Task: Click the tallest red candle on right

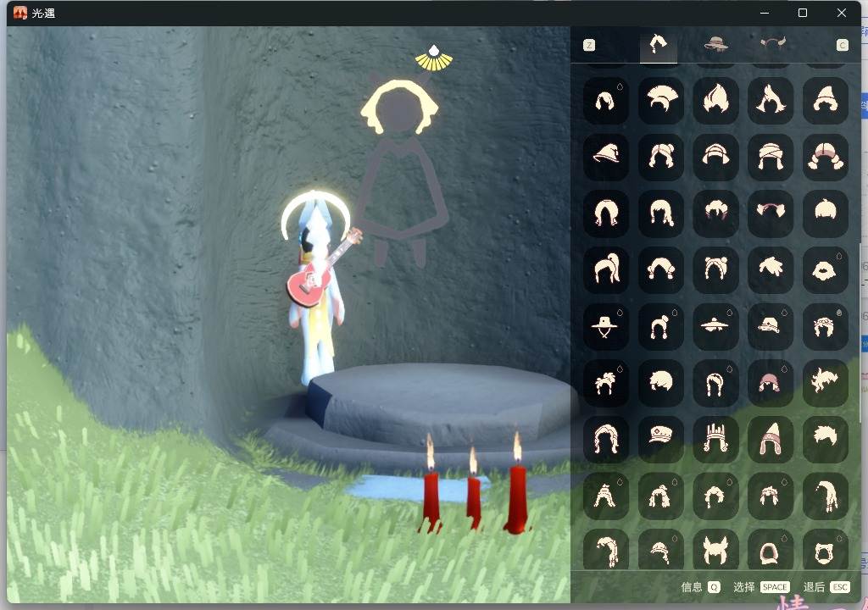Action: [x=517, y=485]
